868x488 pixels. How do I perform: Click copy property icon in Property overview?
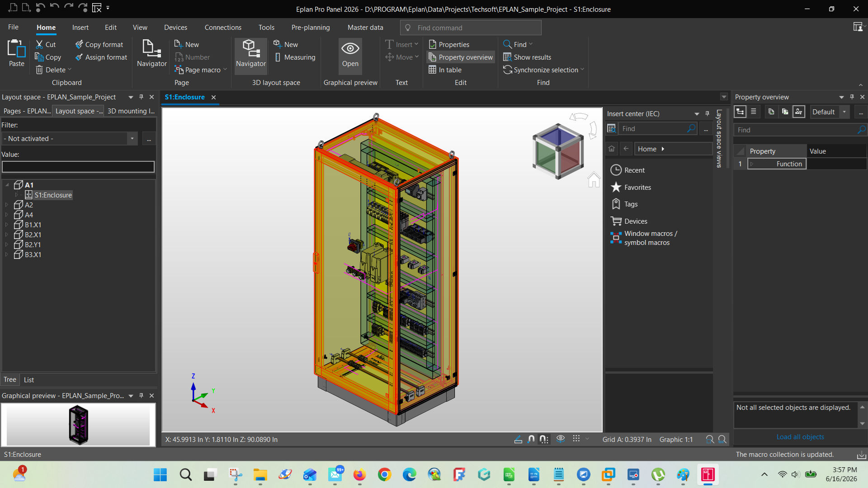771,112
